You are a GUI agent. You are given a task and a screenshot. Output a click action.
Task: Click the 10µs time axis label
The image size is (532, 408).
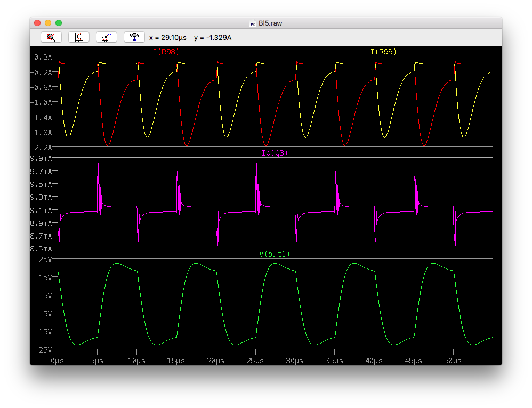[136, 361]
